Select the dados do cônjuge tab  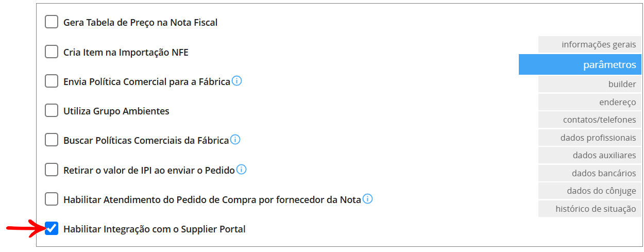tap(590, 191)
